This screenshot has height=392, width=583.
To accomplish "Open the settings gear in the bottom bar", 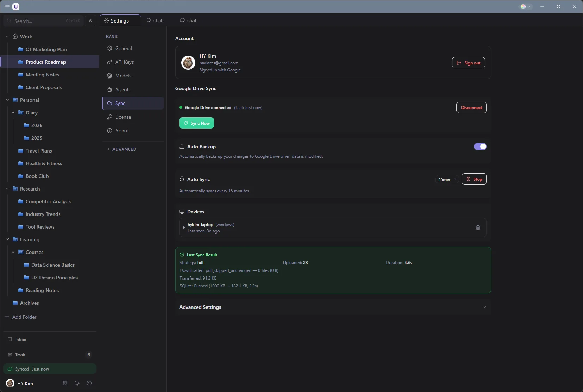I will click(89, 383).
